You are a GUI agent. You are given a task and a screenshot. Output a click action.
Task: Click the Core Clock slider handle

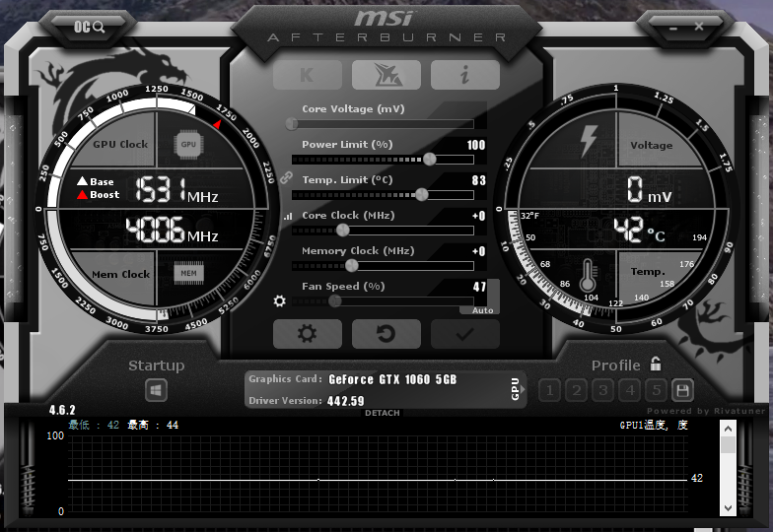(x=343, y=231)
